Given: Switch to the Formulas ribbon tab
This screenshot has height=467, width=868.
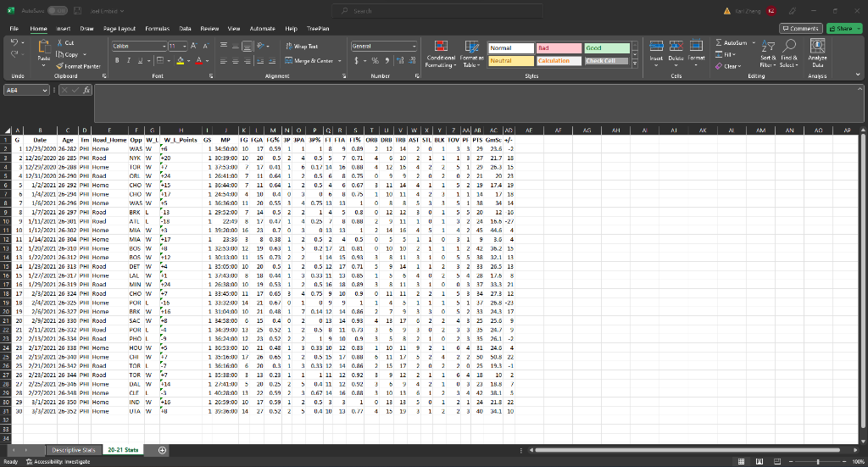Looking at the screenshot, I should point(157,28).
